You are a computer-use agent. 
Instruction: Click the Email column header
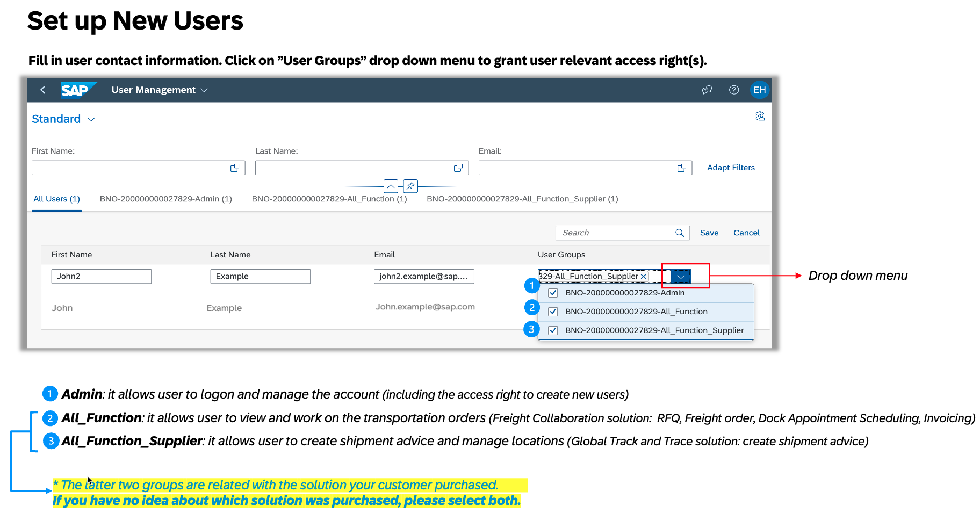(384, 255)
